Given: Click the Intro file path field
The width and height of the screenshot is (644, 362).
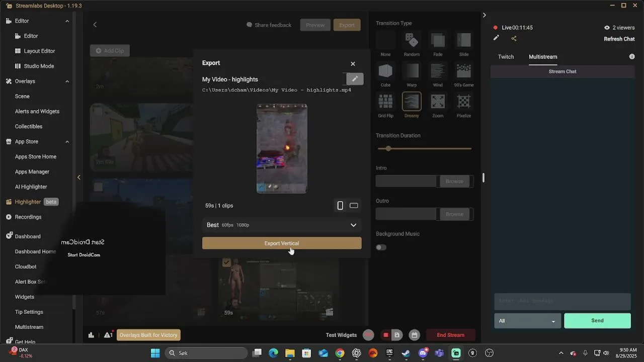Looking at the screenshot, I should [x=407, y=182].
